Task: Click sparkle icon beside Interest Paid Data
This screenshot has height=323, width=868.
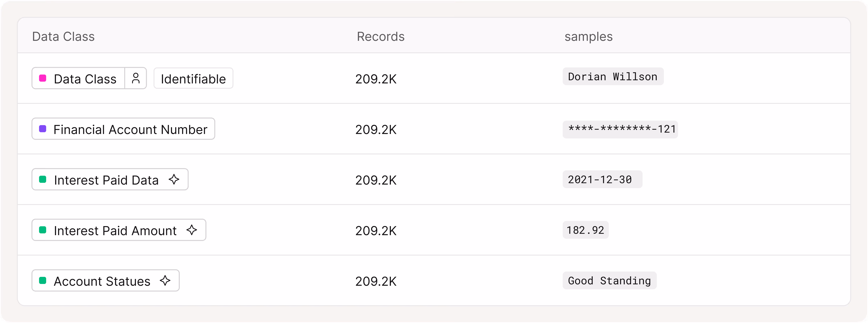Action: pyautogui.click(x=174, y=180)
